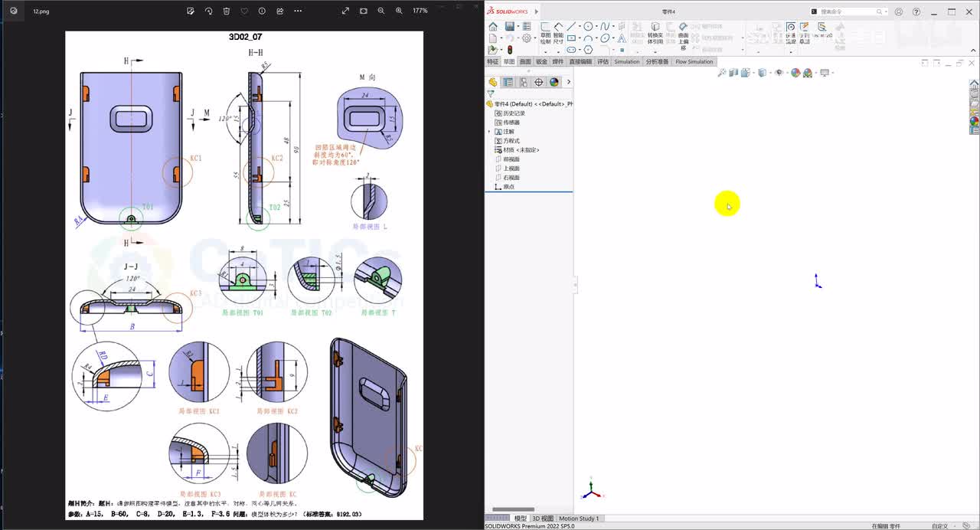Click the FeatureManager design tree tab icon

pyautogui.click(x=493, y=82)
